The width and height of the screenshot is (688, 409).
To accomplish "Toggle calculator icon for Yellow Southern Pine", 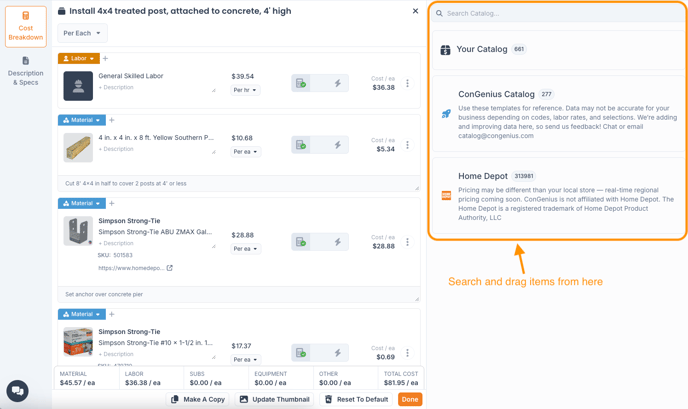I will (301, 145).
